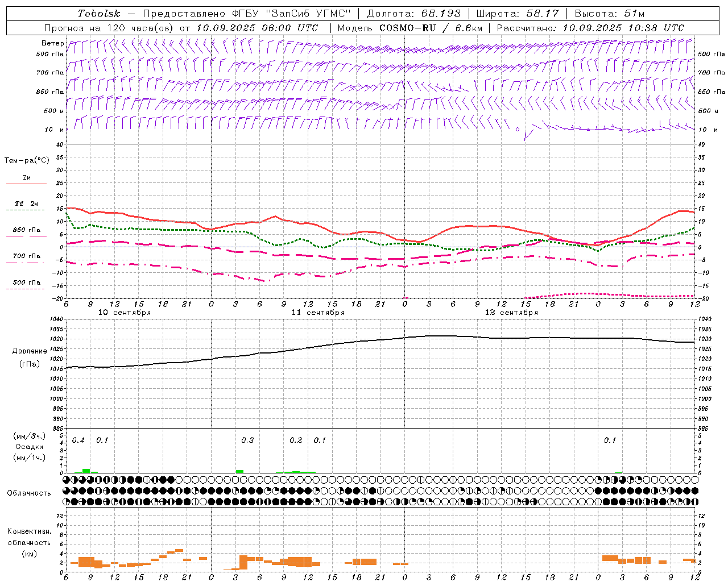Click the Td 2м dew point legend entry
The height and width of the screenshot is (582, 728).
pos(27,203)
